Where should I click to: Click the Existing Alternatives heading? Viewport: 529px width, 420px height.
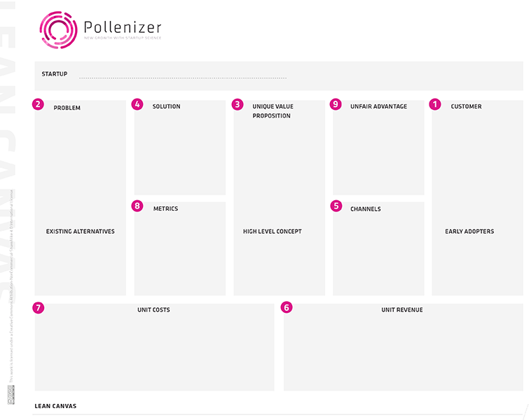80,232
